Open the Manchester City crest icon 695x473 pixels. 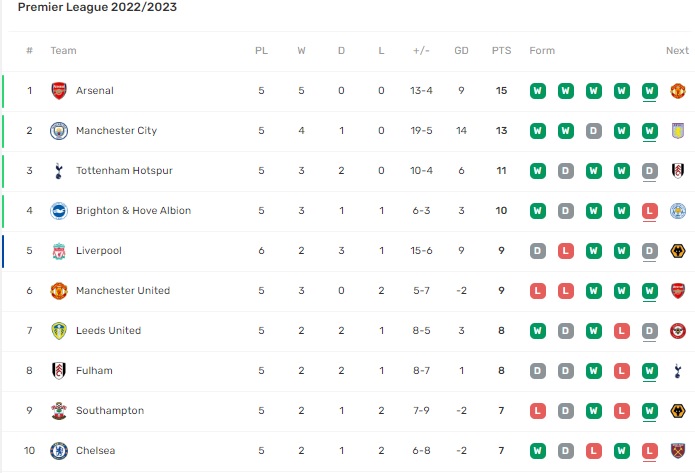pyautogui.click(x=59, y=131)
